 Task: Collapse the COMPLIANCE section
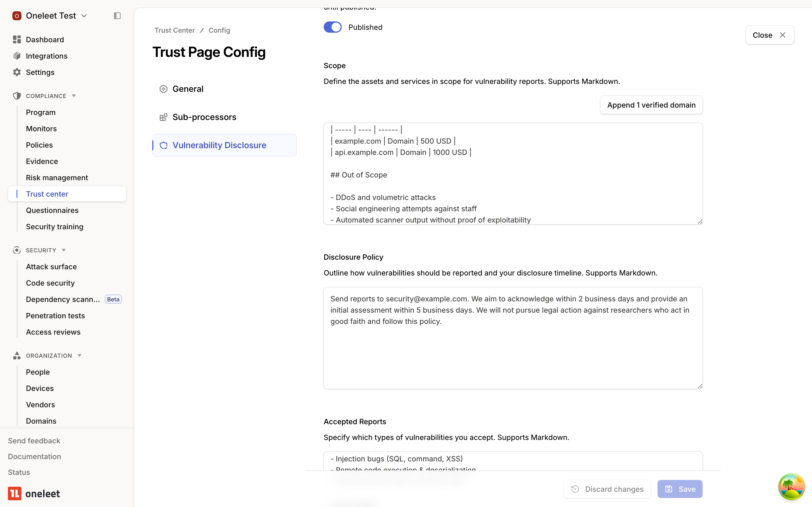74,95
